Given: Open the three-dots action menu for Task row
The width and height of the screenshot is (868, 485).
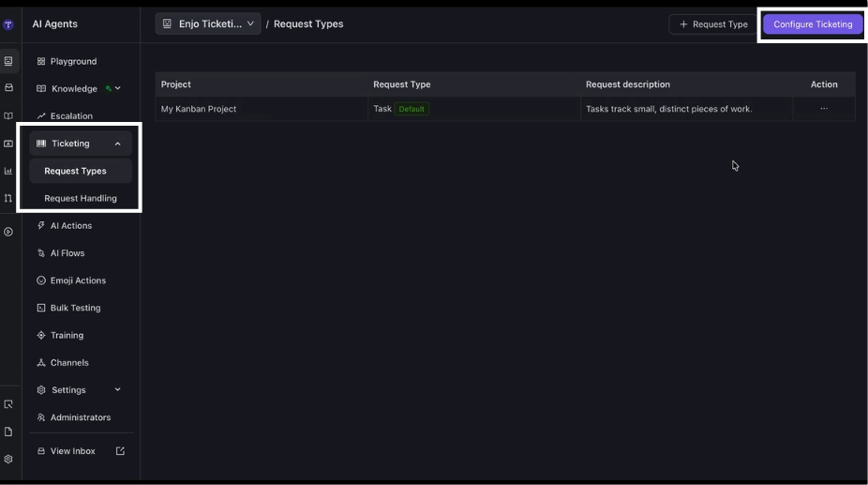Looking at the screenshot, I should [x=824, y=109].
